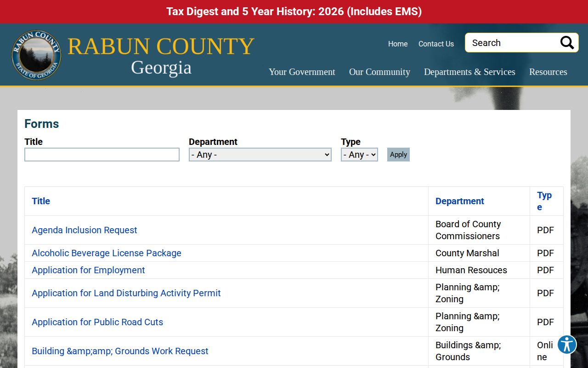
Task: Open Resources menu
Action: (x=548, y=72)
